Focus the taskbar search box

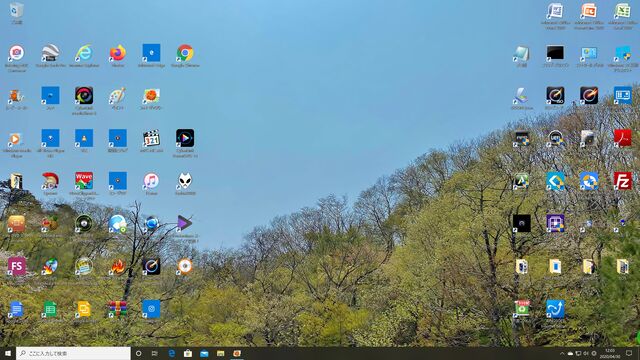pyautogui.click(x=73, y=353)
